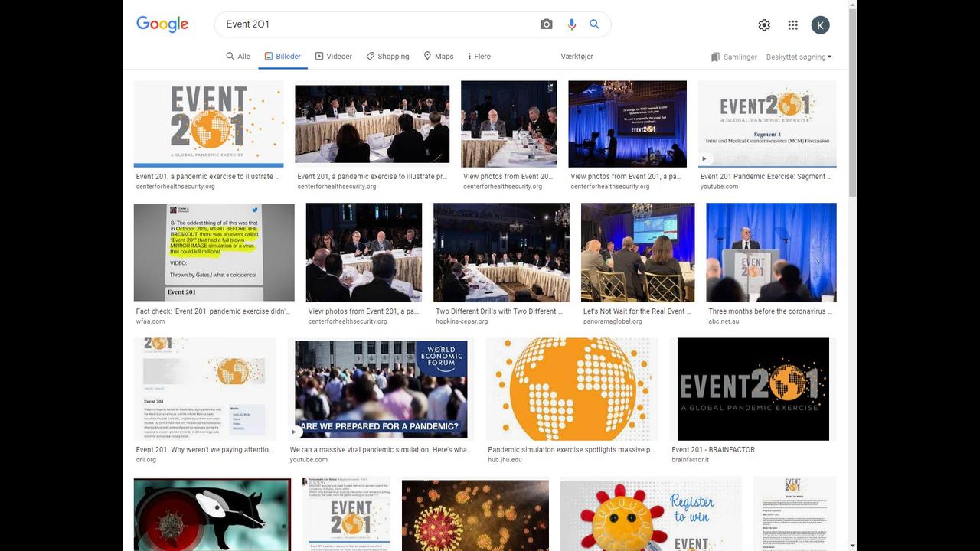Screen dimensions: 980x551
Task: Click the camera search-by-image icon
Action: pos(546,24)
